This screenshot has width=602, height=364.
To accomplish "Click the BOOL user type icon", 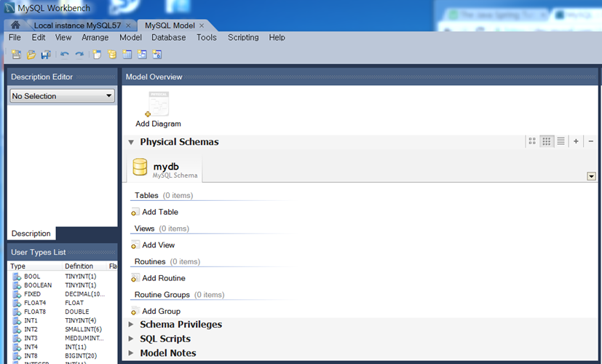I will pos(17,277).
